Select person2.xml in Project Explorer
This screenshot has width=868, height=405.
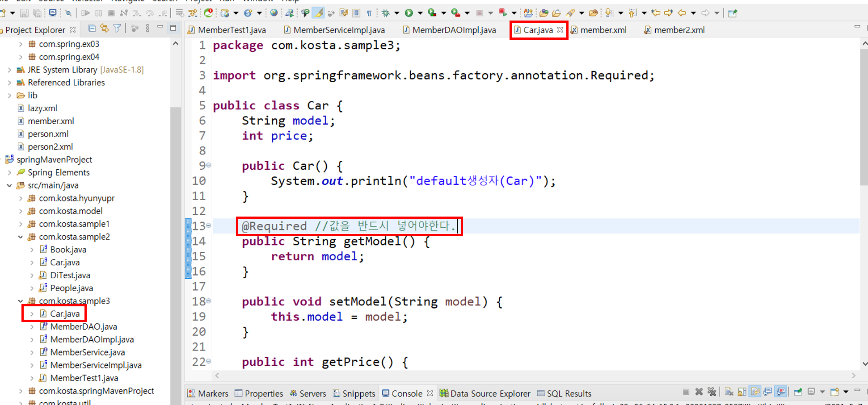tap(50, 146)
